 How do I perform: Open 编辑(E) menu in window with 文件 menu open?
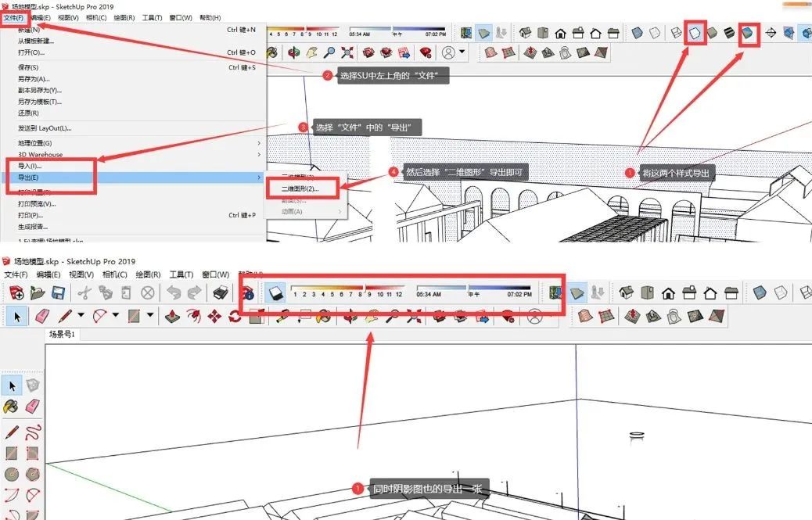coord(41,17)
